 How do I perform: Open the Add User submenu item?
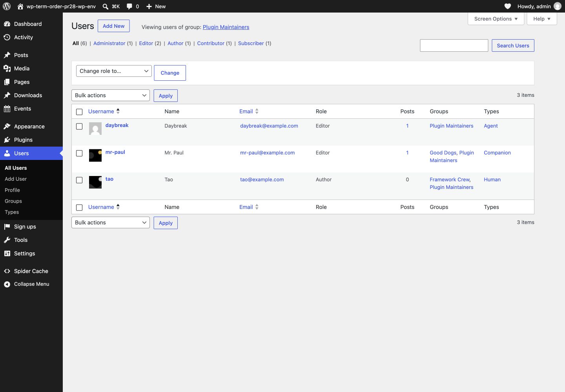pos(16,179)
